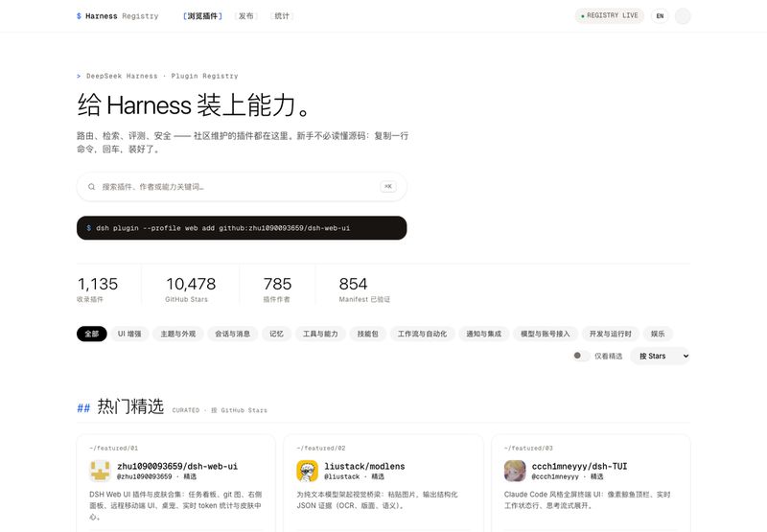This screenshot has height=532, width=767.
Task: Click the @zhu1090093659 author handle
Action: pos(145,476)
